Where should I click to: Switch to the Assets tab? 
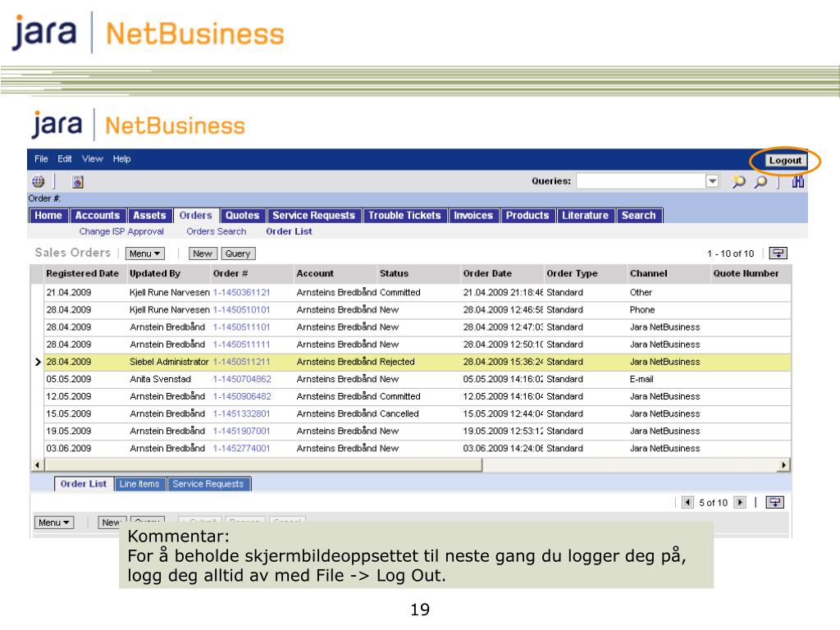click(149, 216)
